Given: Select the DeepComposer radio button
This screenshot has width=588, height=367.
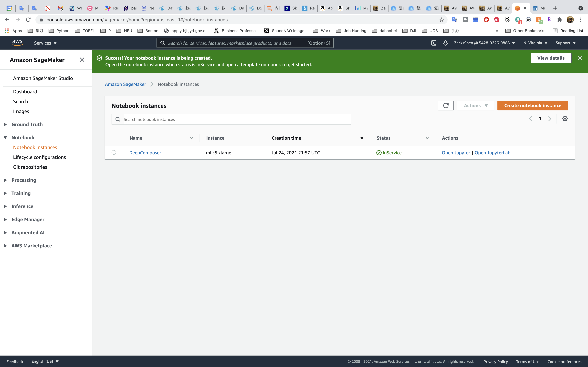Looking at the screenshot, I should click(x=114, y=152).
